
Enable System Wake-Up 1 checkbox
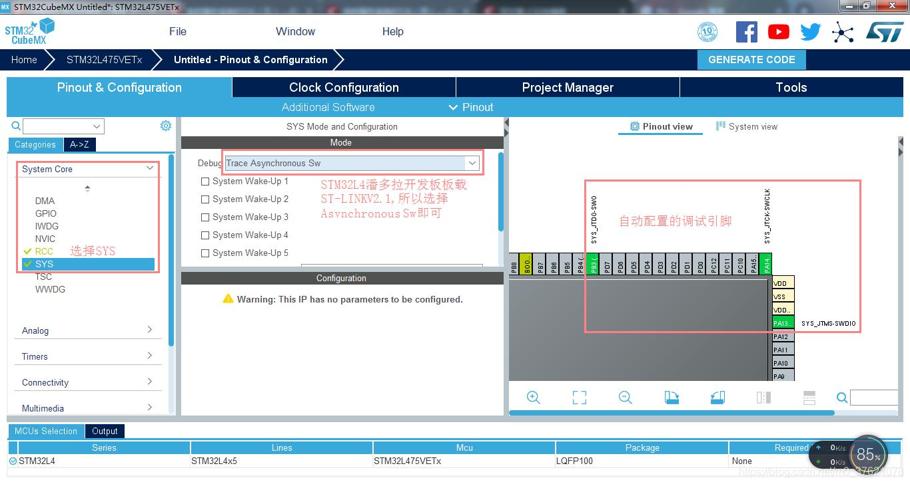205,182
